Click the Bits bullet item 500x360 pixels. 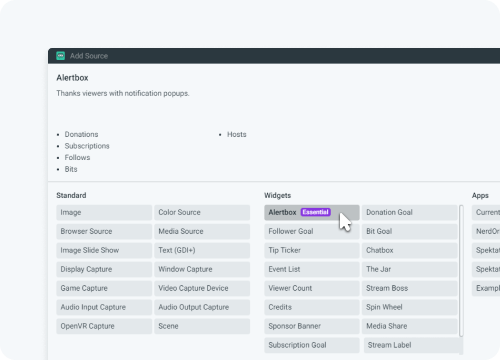point(71,169)
